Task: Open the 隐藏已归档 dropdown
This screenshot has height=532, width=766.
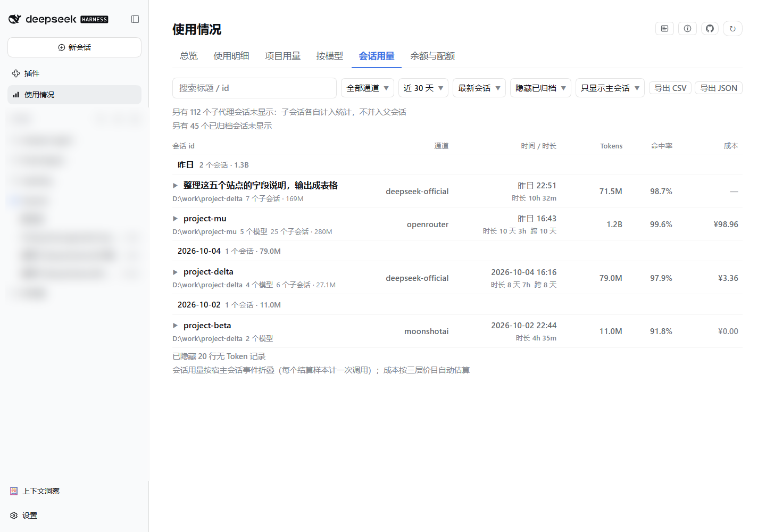Action: pos(541,88)
